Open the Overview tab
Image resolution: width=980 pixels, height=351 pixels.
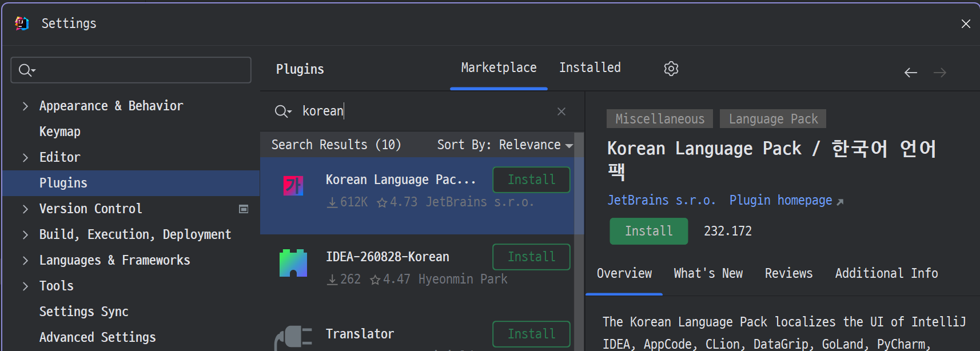point(624,274)
